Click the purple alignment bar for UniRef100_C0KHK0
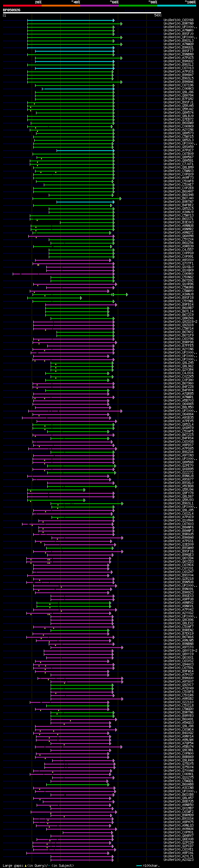This screenshot has width=199, height=868. pyautogui.click(x=64, y=274)
